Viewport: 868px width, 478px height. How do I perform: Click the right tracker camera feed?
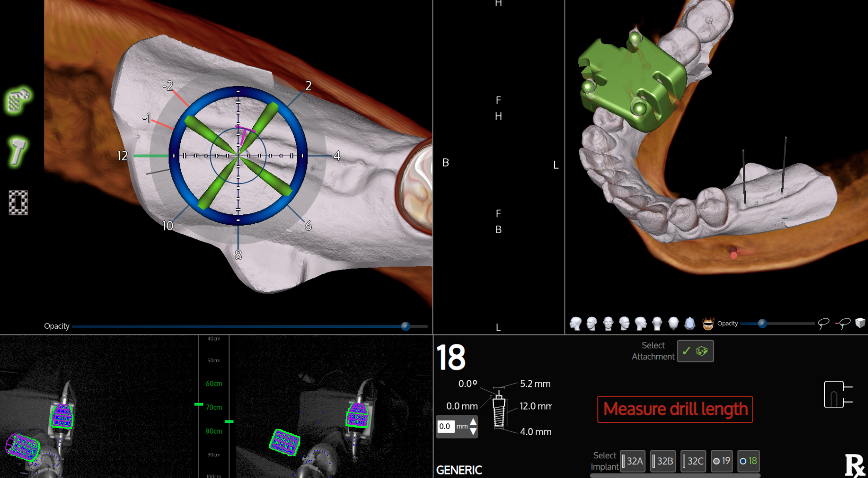tap(331, 407)
